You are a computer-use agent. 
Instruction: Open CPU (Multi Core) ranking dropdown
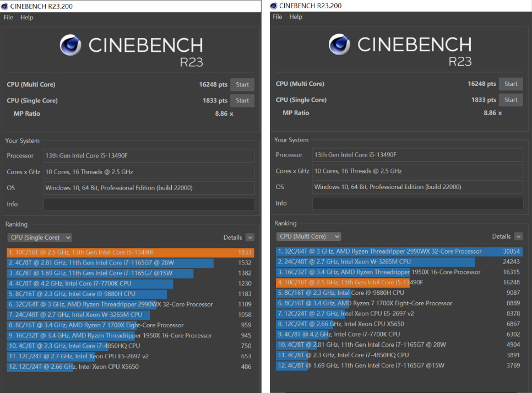pos(308,236)
